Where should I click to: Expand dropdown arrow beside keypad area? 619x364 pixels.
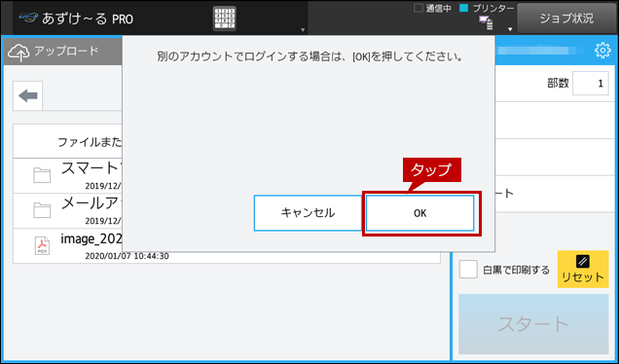[303, 29]
